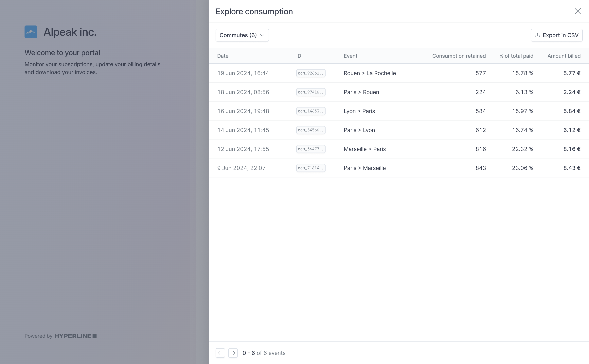Click the ID column header

tap(298, 56)
